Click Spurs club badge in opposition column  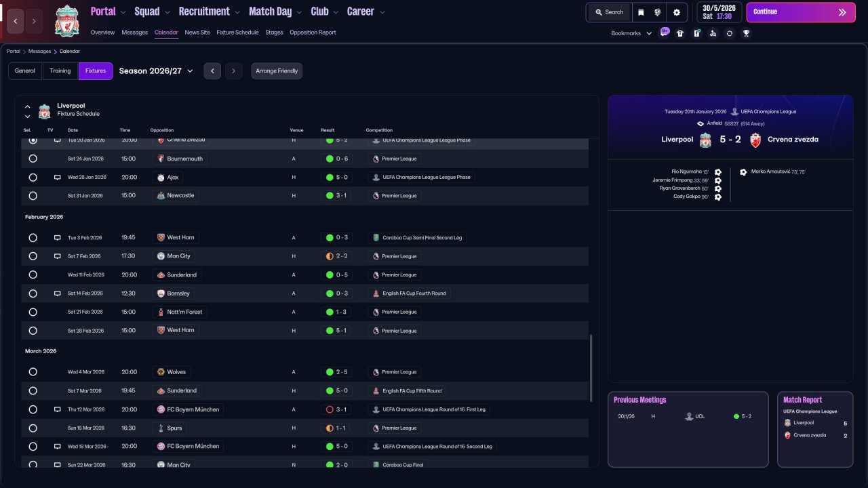click(x=161, y=428)
